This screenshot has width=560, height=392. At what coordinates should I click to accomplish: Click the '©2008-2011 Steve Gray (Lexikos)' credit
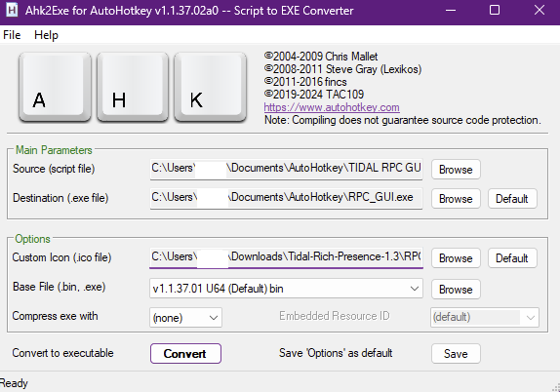coord(342,69)
